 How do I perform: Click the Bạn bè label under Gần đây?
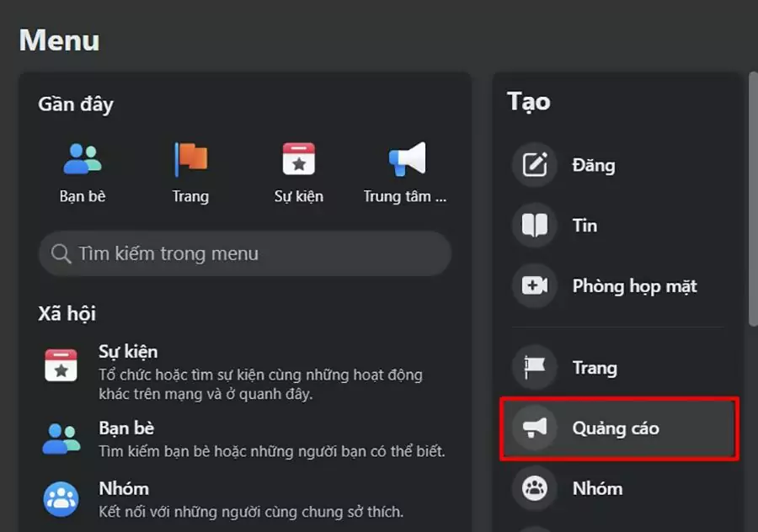83,196
